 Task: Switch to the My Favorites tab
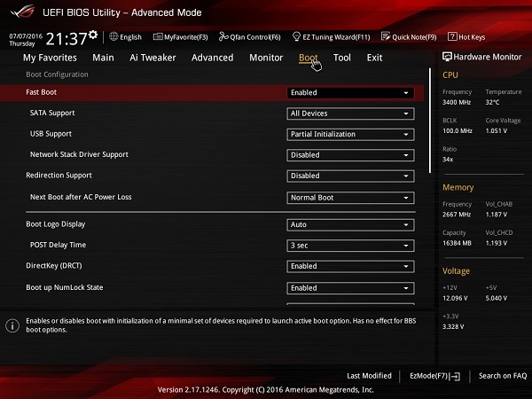pos(50,58)
